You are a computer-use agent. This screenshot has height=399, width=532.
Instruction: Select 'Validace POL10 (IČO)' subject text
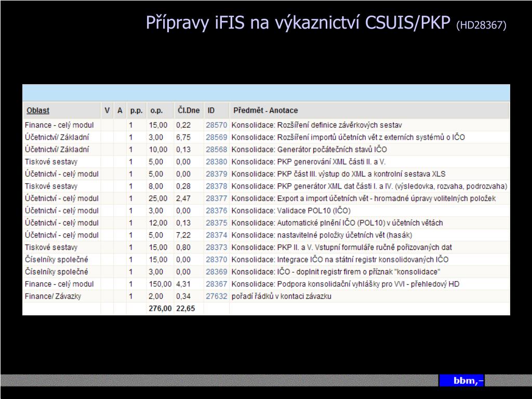tap(314, 211)
